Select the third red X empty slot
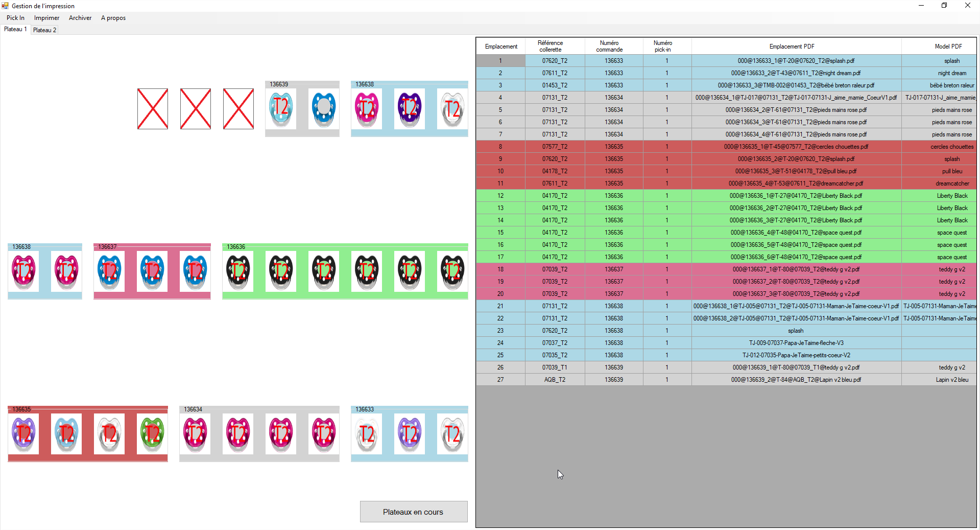Image resolution: width=980 pixels, height=530 pixels. tap(238, 109)
